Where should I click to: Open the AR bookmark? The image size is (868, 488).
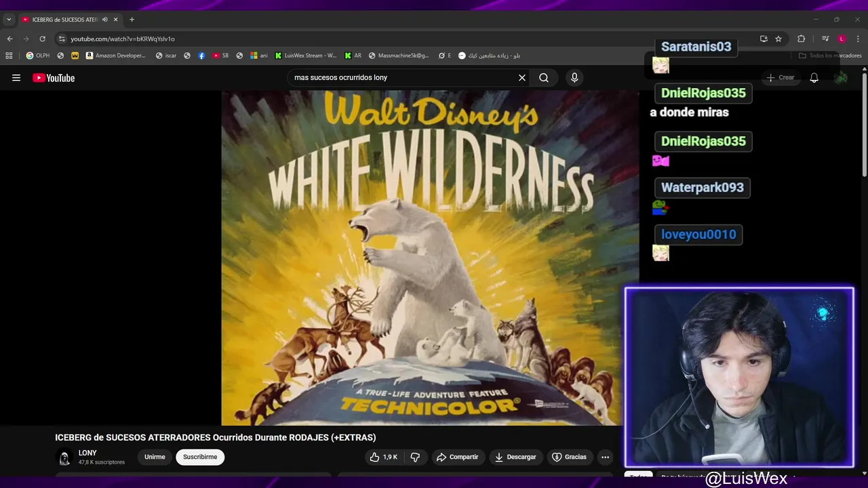pos(353,56)
